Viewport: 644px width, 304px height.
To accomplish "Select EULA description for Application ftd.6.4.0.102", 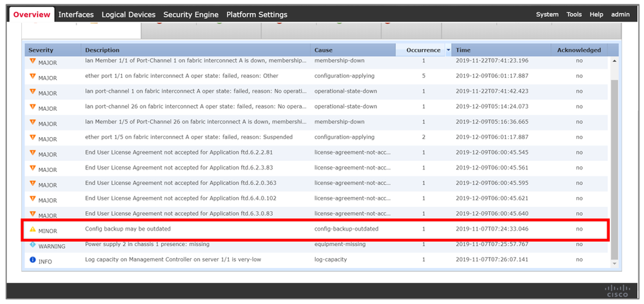I will click(181, 198).
